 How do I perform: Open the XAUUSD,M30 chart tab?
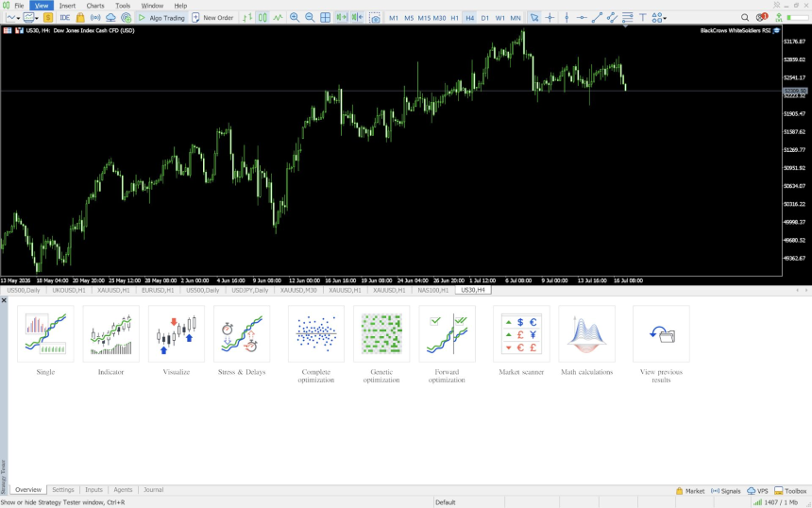298,290
